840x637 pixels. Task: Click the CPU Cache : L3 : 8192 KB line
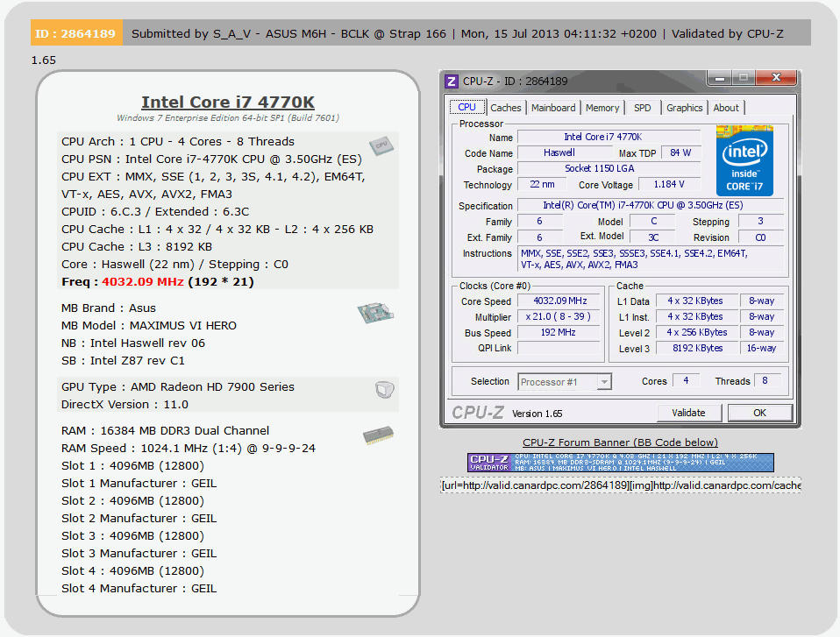137,247
